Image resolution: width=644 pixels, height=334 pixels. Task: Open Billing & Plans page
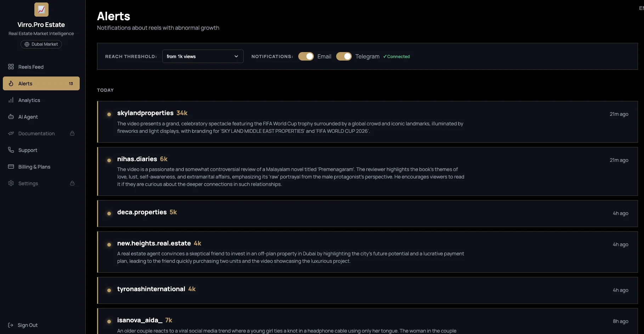(x=41, y=166)
